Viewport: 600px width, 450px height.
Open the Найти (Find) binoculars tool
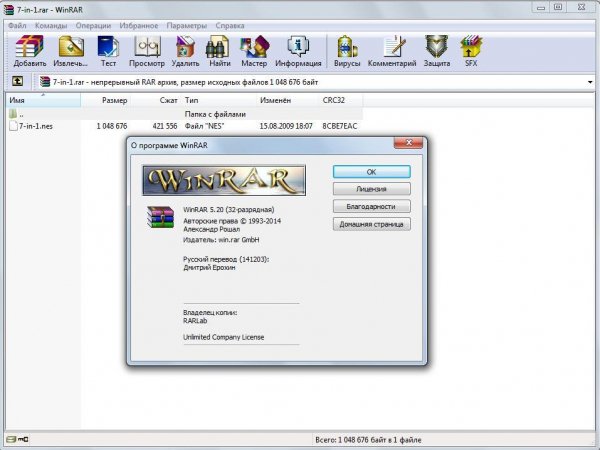pyautogui.click(x=220, y=51)
